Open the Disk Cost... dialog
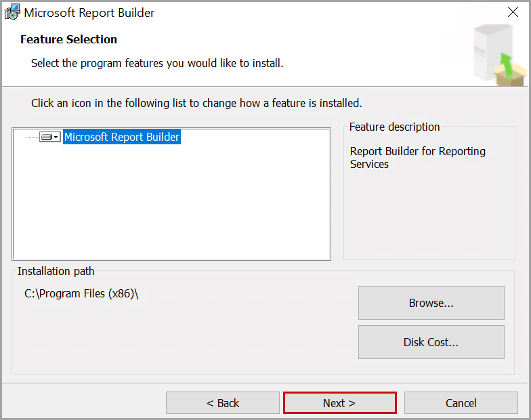 click(431, 342)
